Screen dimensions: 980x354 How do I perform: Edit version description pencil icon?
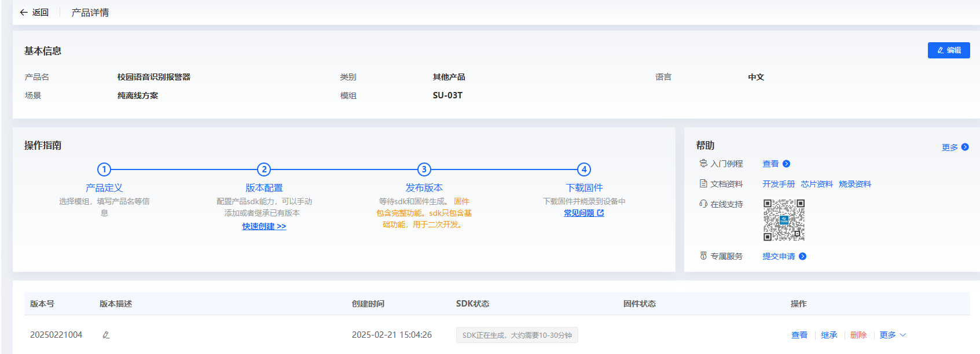106,335
